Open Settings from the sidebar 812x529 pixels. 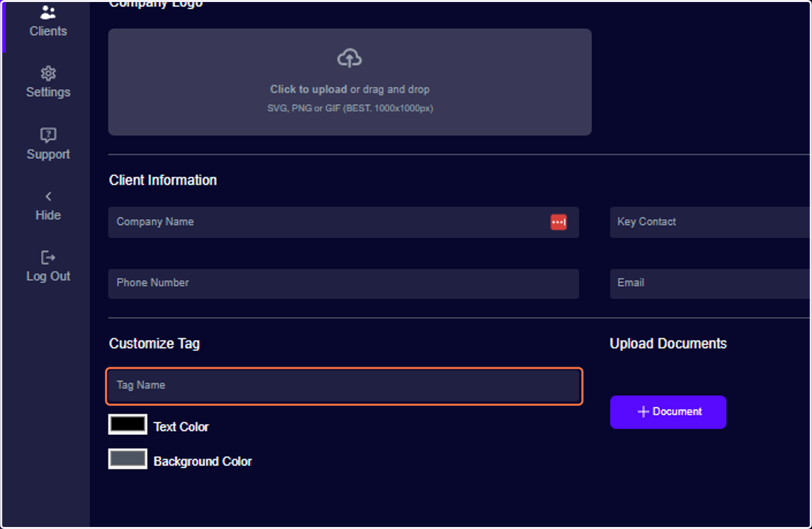[48, 83]
